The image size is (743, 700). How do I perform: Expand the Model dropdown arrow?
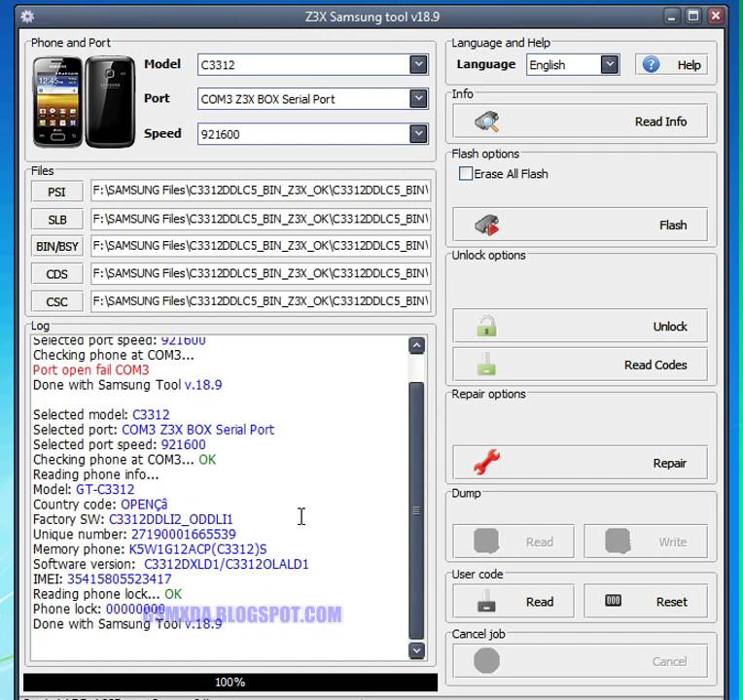click(x=418, y=64)
